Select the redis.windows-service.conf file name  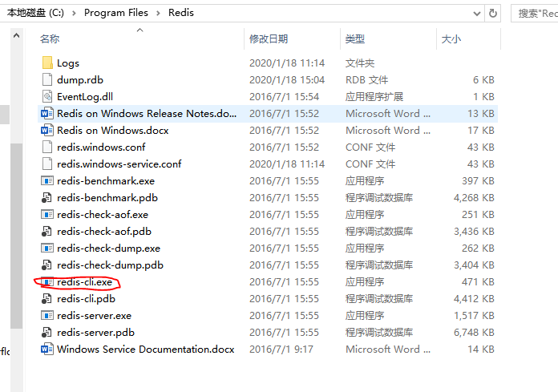click(119, 164)
